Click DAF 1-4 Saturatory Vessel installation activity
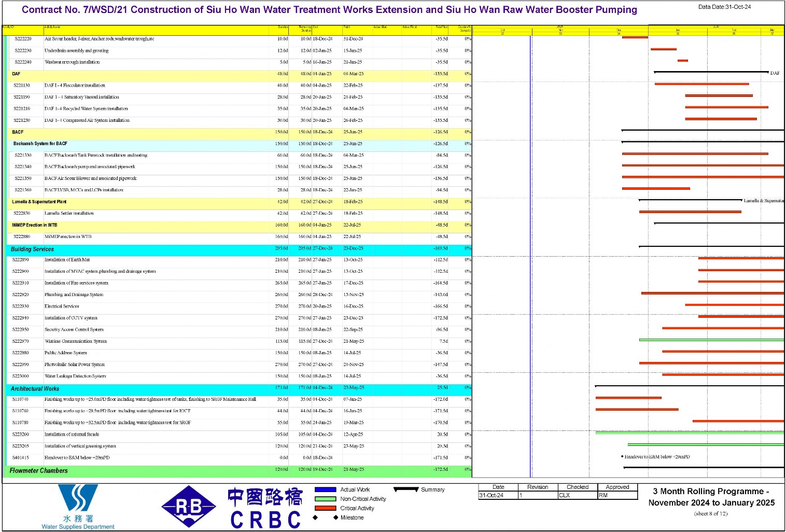The height and width of the screenshot is (532, 786). click(81, 97)
